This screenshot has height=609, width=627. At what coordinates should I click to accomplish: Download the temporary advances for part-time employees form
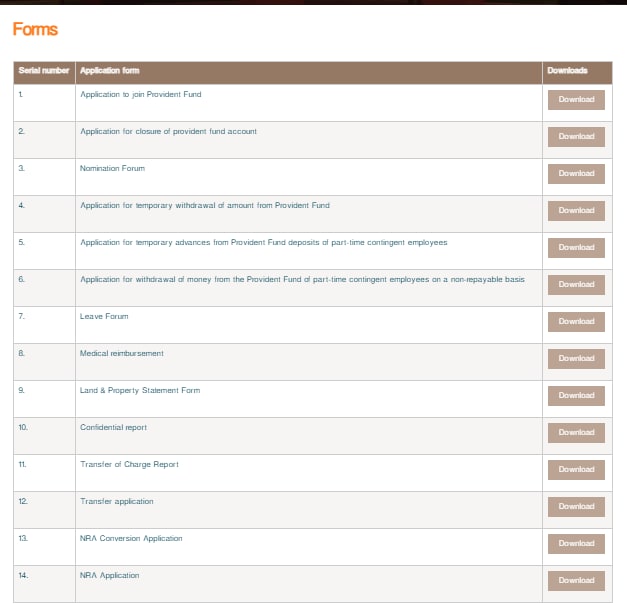pos(576,247)
